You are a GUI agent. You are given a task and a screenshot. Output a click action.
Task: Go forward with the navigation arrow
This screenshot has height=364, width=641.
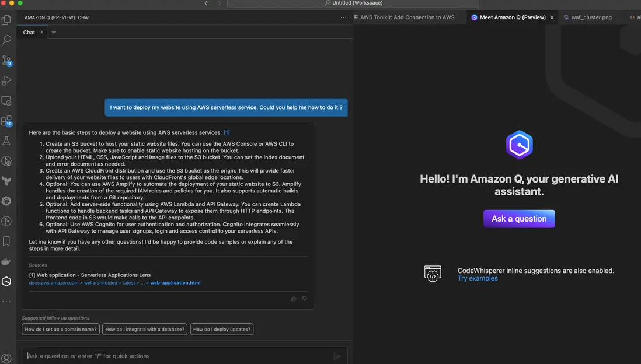[218, 3]
